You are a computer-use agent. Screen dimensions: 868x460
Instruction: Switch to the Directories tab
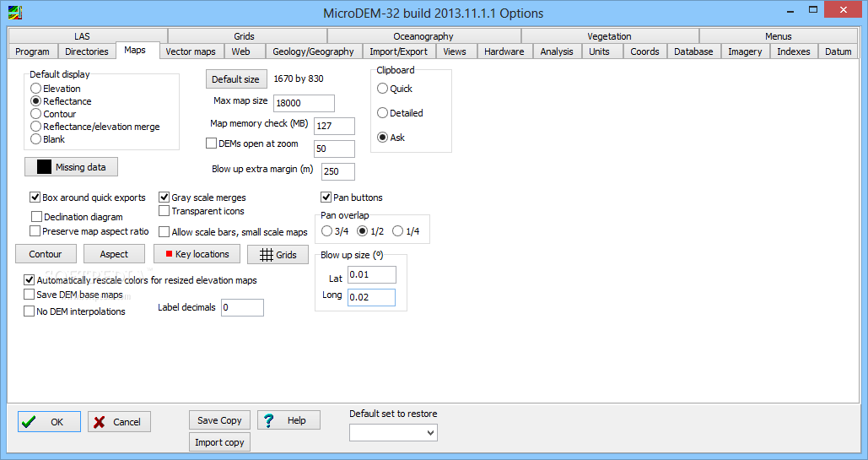click(x=86, y=51)
